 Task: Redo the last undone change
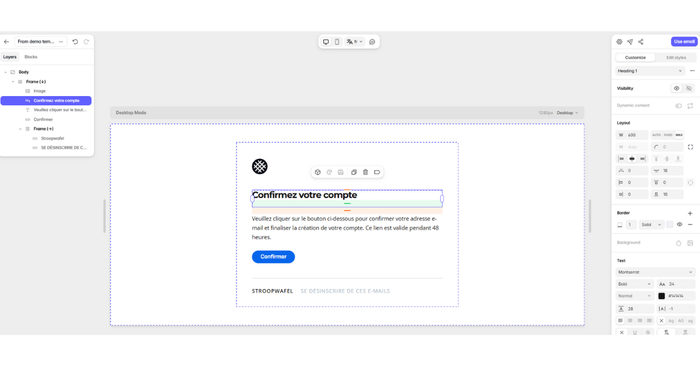click(86, 42)
